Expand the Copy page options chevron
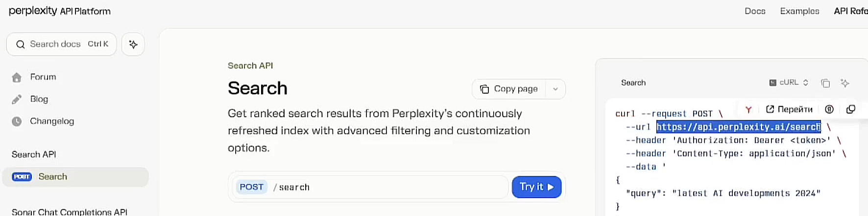This screenshot has width=868, height=216. (x=555, y=89)
